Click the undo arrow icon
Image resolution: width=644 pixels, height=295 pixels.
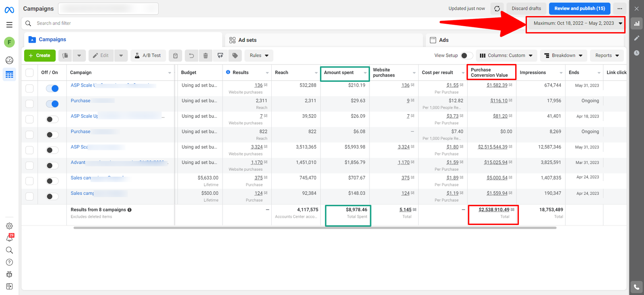click(x=192, y=56)
